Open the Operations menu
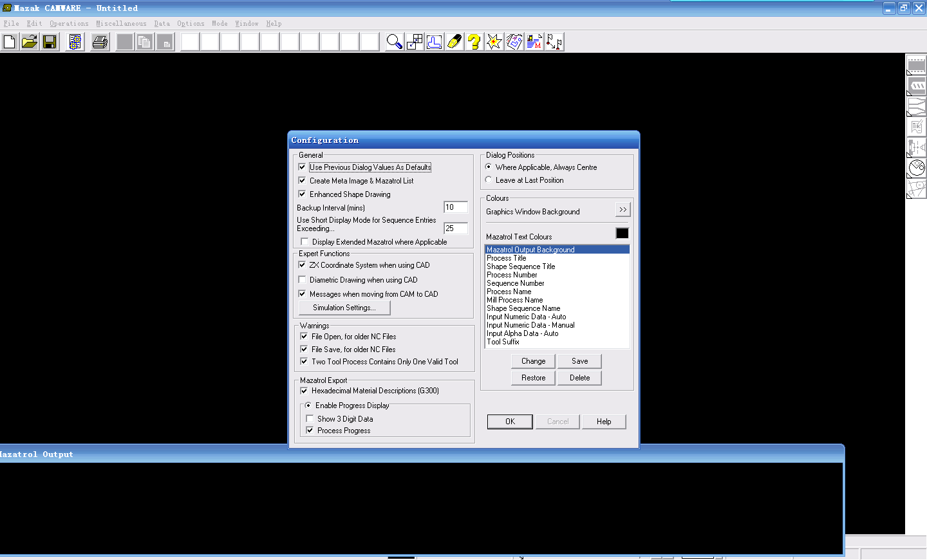 coord(69,23)
